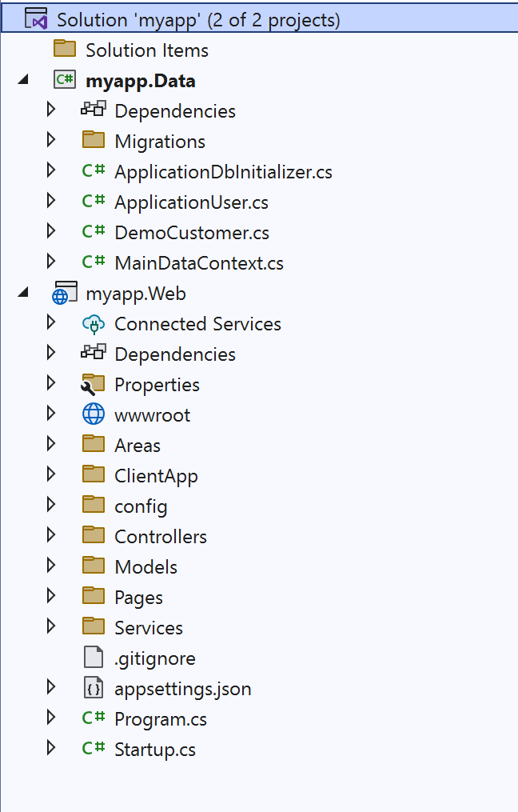The height and width of the screenshot is (812, 518).
Task: Click the Visual Studio solution icon
Action: (x=37, y=19)
